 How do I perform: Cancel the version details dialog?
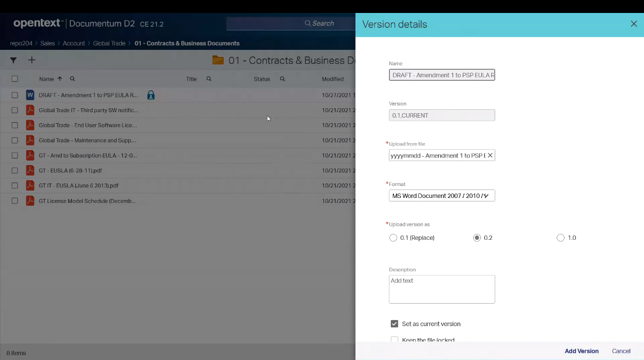621,351
